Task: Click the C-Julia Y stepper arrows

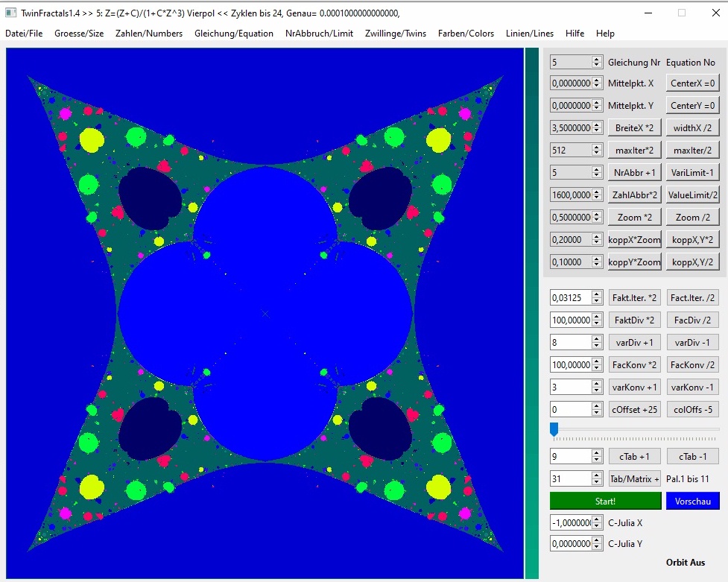Action: tap(597, 543)
